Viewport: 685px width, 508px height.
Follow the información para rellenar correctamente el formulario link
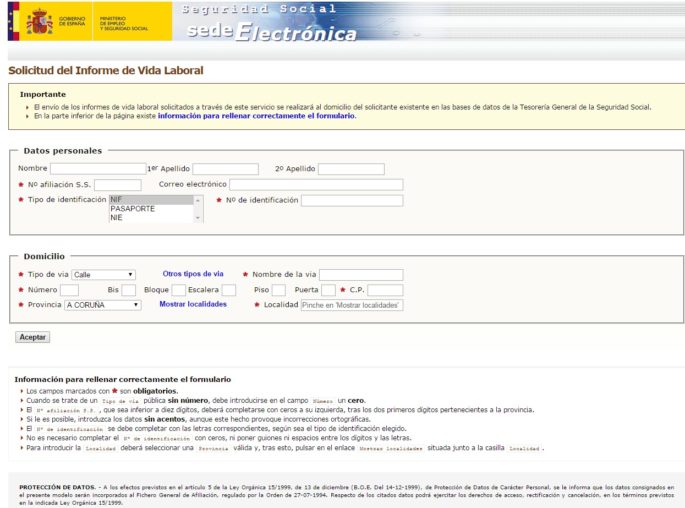click(256, 116)
